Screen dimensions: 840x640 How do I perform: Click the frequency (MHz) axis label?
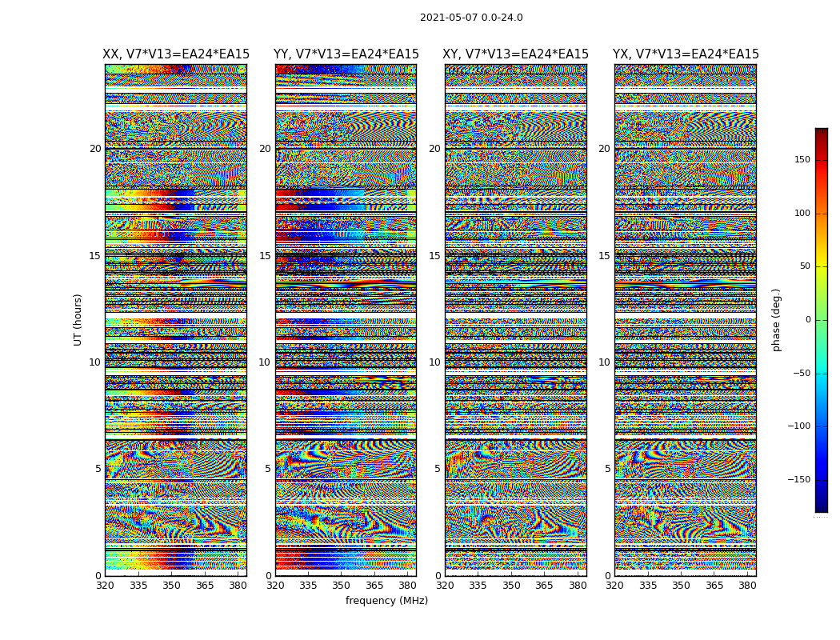click(x=386, y=600)
